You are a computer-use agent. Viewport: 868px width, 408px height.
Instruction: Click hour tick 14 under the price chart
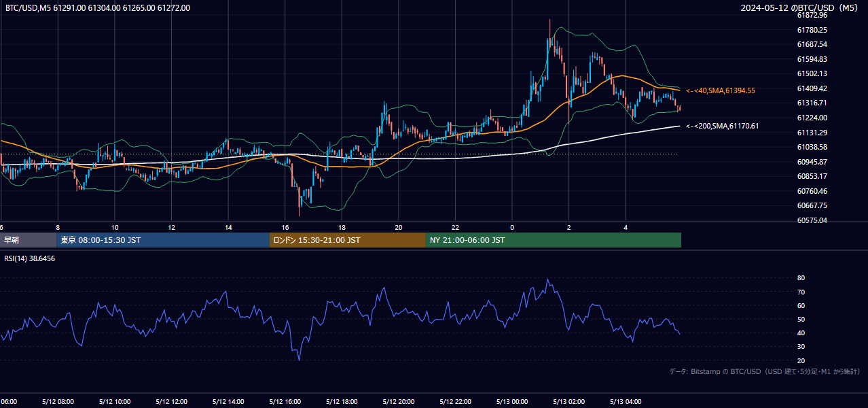[x=228, y=227]
